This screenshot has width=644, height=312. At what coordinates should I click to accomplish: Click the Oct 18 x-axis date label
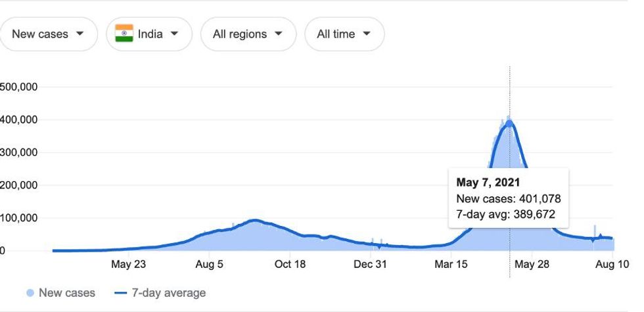(290, 265)
